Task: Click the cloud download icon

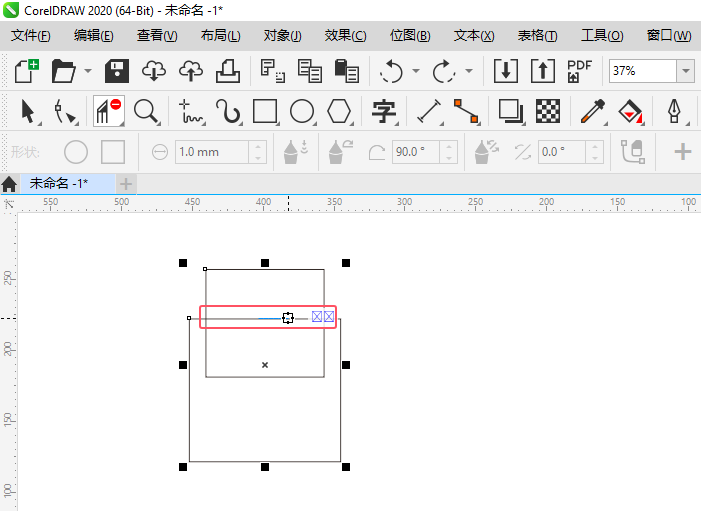Action: pyautogui.click(x=154, y=71)
